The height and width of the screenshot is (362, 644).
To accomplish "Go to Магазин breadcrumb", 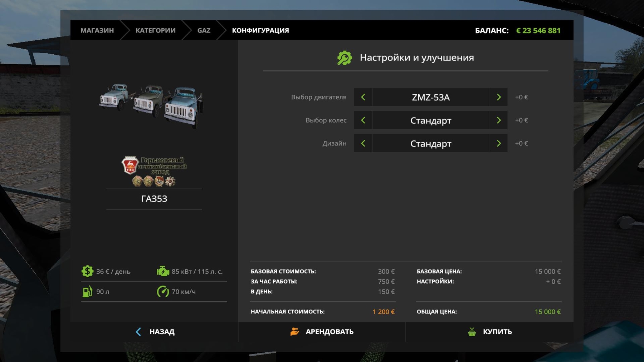I will click(x=97, y=30).
